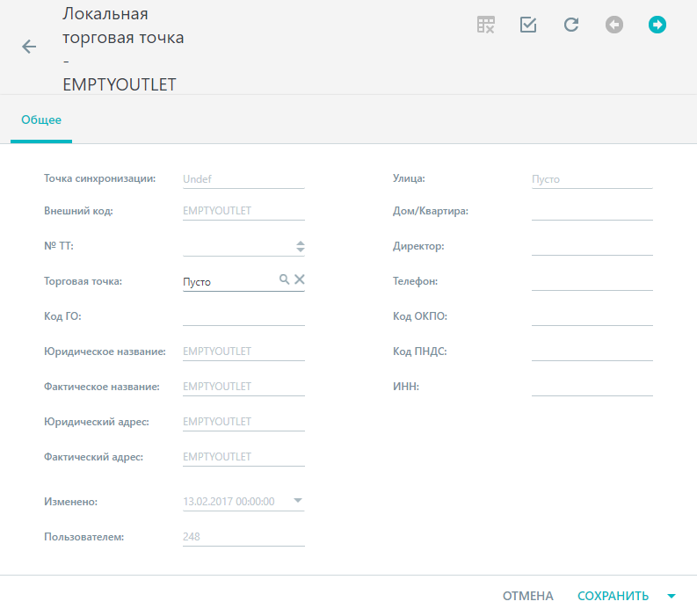
Task: Open search in the Торговая точка field
Action: (x=284, y=279)
